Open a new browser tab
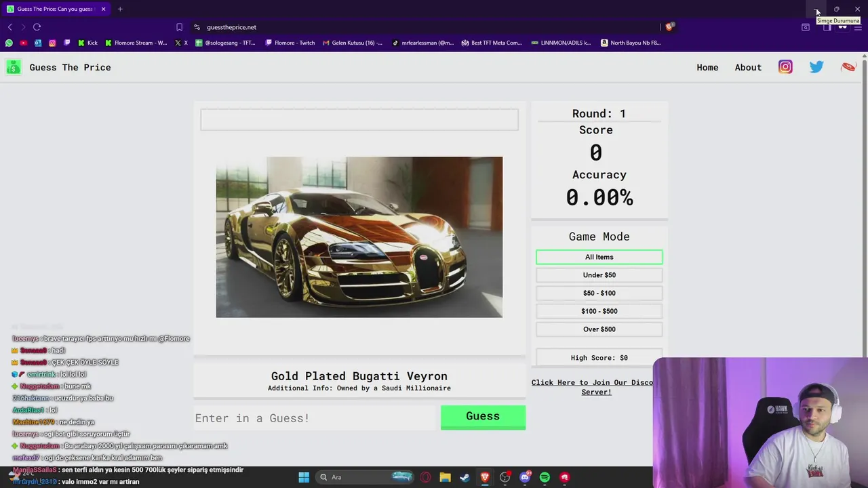Screen dimensions: 868x488 click(120, 9)
